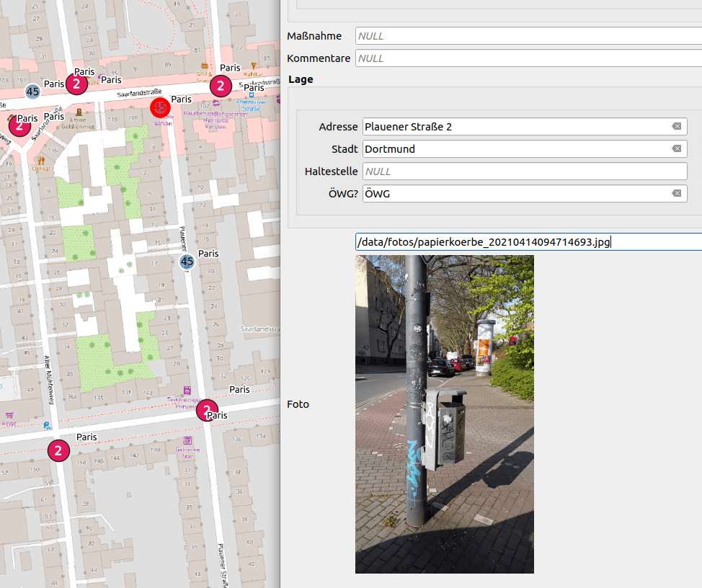Screen dimensions: 702x588
Task: Click the Haltestelle NULL field
Action: point(525,171)
